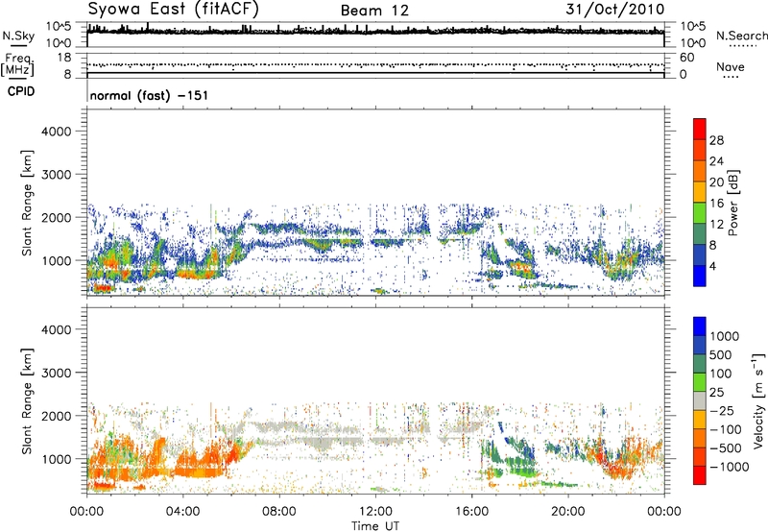Click the '12' label on the power colorbar
768x532 pixels.
[716, 225]
